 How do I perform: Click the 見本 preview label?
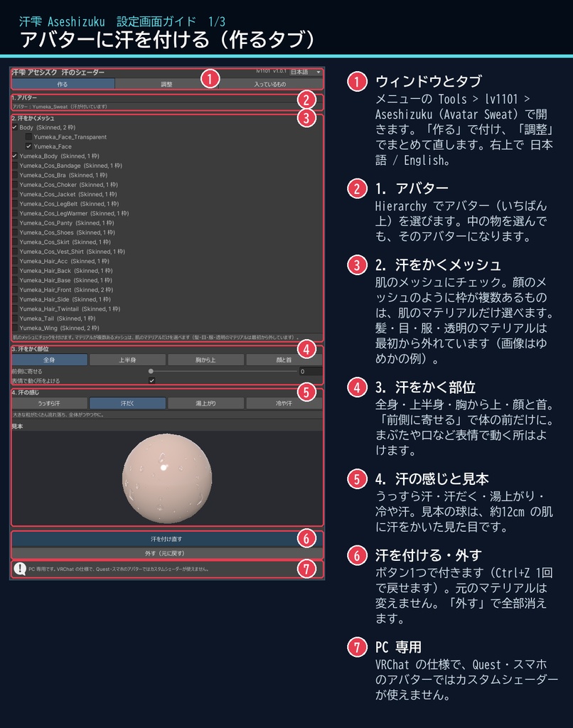(x=17, y=427)
